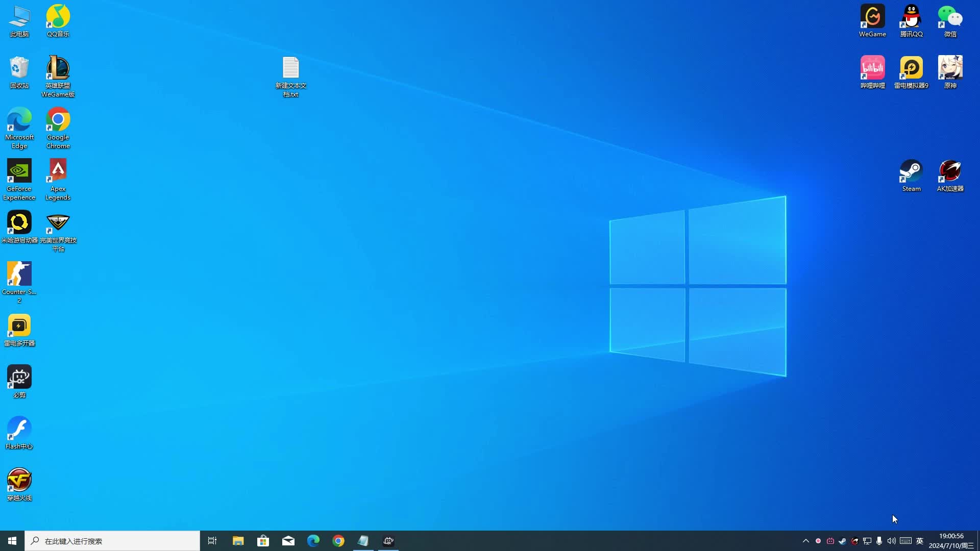
Task: Select the Google Chrome desktop shortcut
Action: tap(58, 128)
